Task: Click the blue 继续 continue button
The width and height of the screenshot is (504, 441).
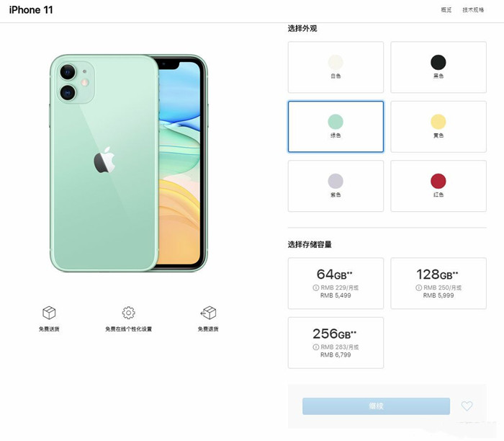Action: [x=376, y=406]
